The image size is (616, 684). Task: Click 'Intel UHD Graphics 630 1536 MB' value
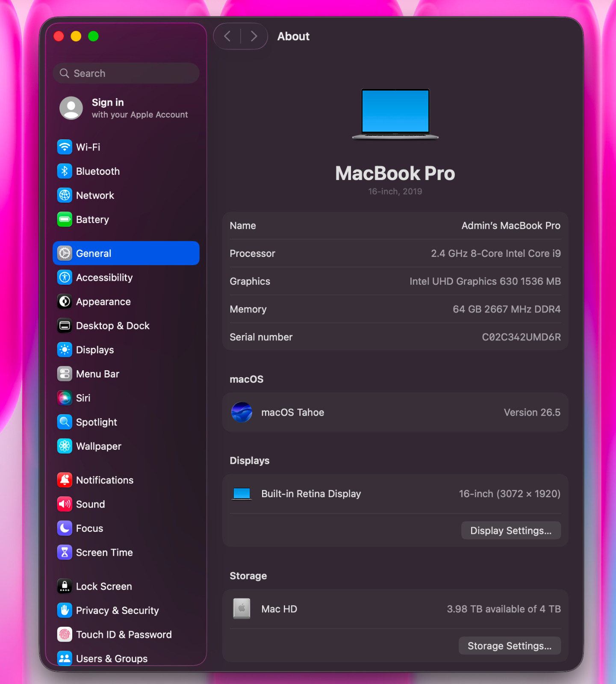tap(485, 281)
